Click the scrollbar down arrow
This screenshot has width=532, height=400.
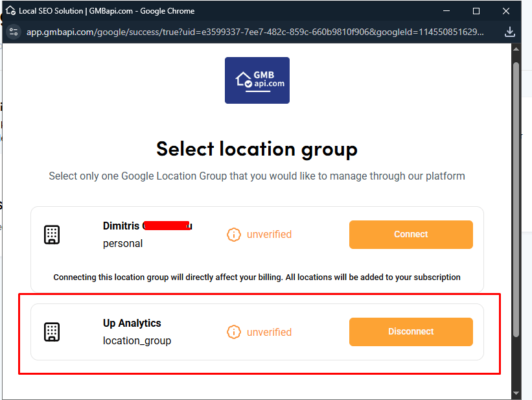(516, 394)
